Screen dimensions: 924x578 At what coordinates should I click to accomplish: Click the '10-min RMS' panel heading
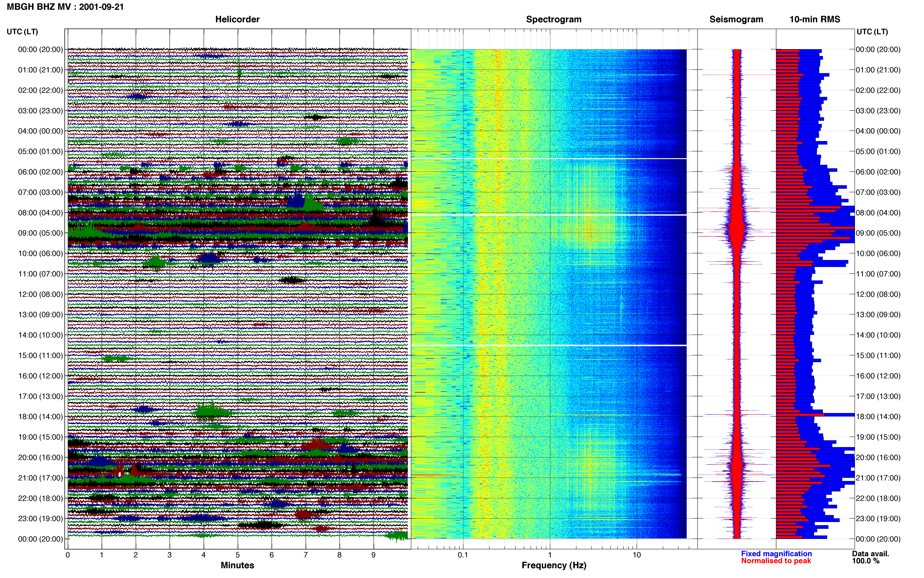coord(815,19)
